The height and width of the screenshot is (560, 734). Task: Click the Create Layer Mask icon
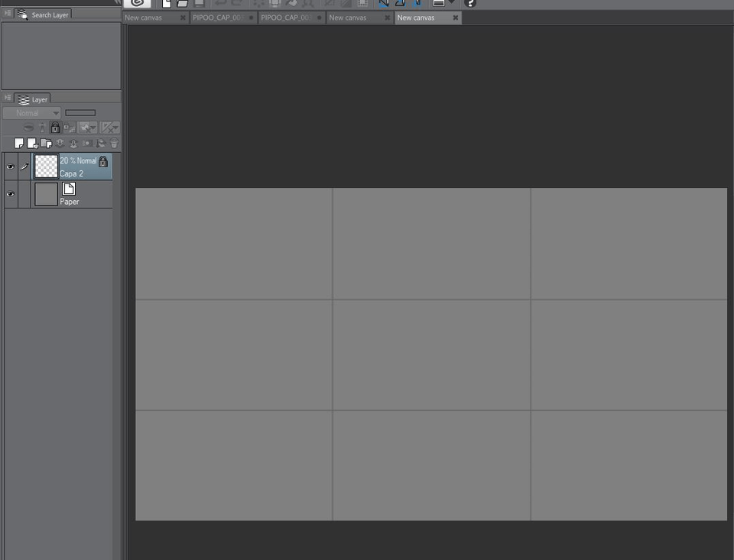click(x=87, y=143)
